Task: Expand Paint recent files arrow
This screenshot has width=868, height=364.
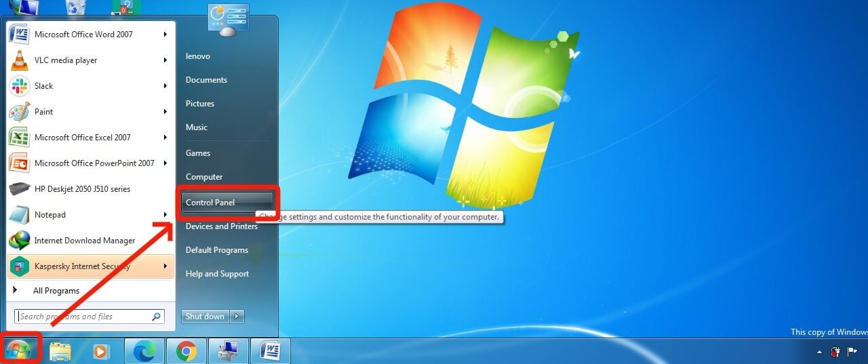Action: [x=165, y=111]
